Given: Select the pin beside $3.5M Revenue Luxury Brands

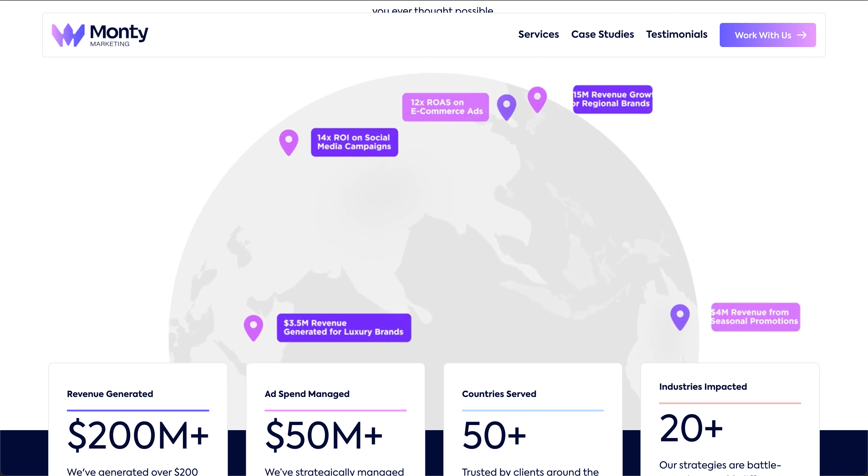Looking at the screenshot, I should click(253, 328).
